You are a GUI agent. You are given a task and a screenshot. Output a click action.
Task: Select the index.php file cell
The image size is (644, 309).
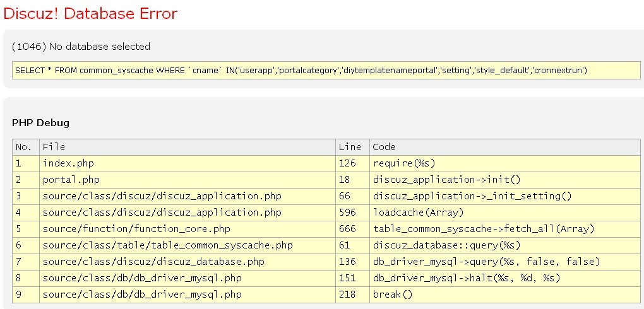(x=188, y=163)
